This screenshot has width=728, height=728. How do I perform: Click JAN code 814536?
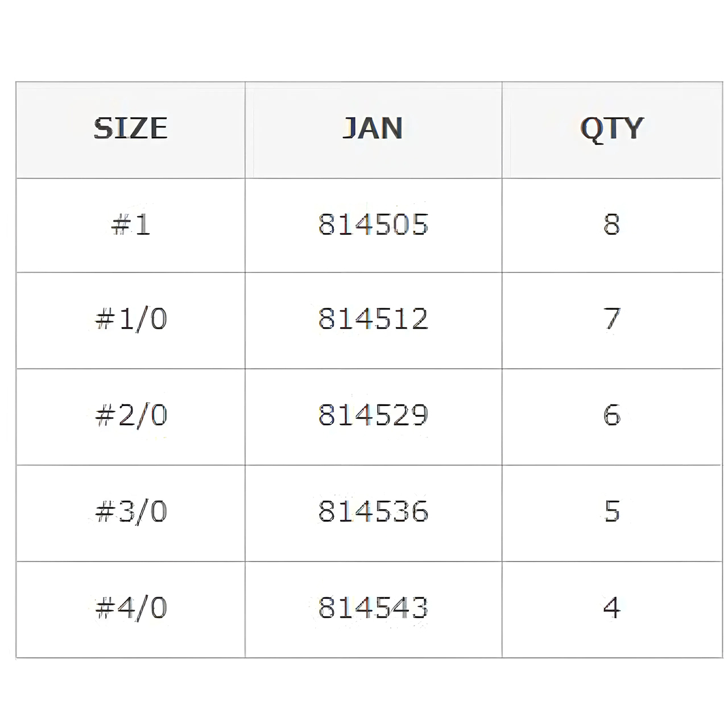[x=373, y=511]
